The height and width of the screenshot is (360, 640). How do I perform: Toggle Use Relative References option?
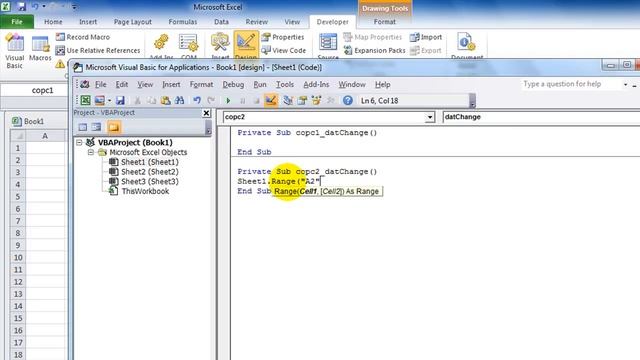[98, 51]
